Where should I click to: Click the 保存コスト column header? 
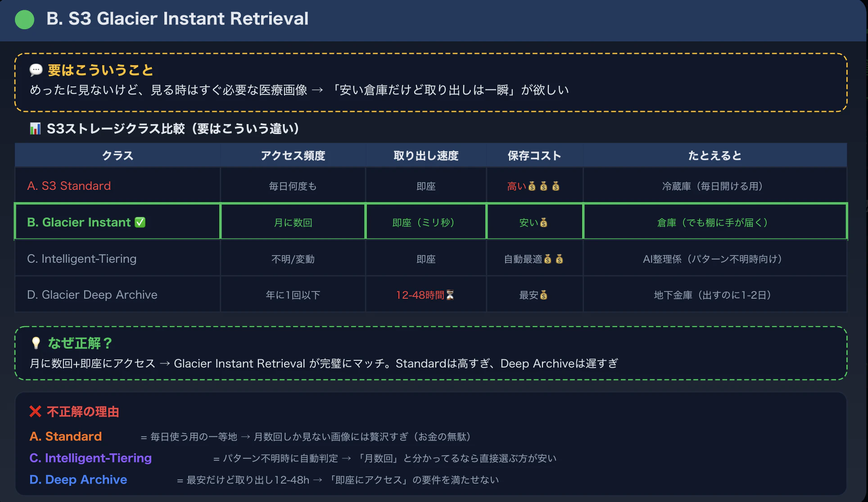click(x=534, y=156)
